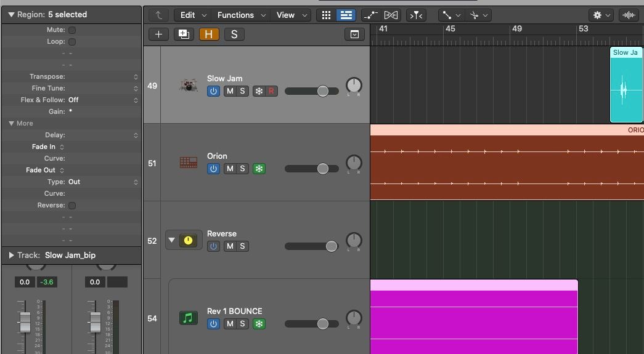644x354 pixels.
Task: Enable the Reverse checkbox in inspector
Action: coord(72,205)
